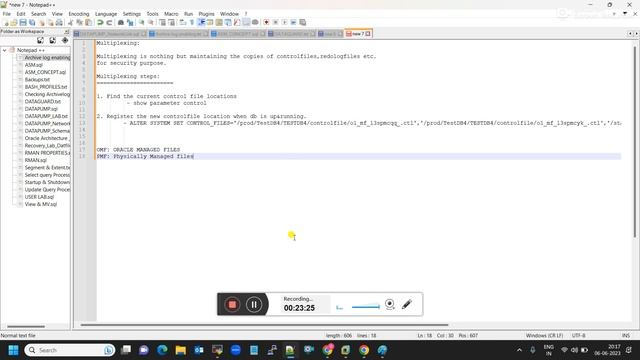Click UTF-8 encoding in status bar
The image size is (640, 360).
click(x=578, y=336)
